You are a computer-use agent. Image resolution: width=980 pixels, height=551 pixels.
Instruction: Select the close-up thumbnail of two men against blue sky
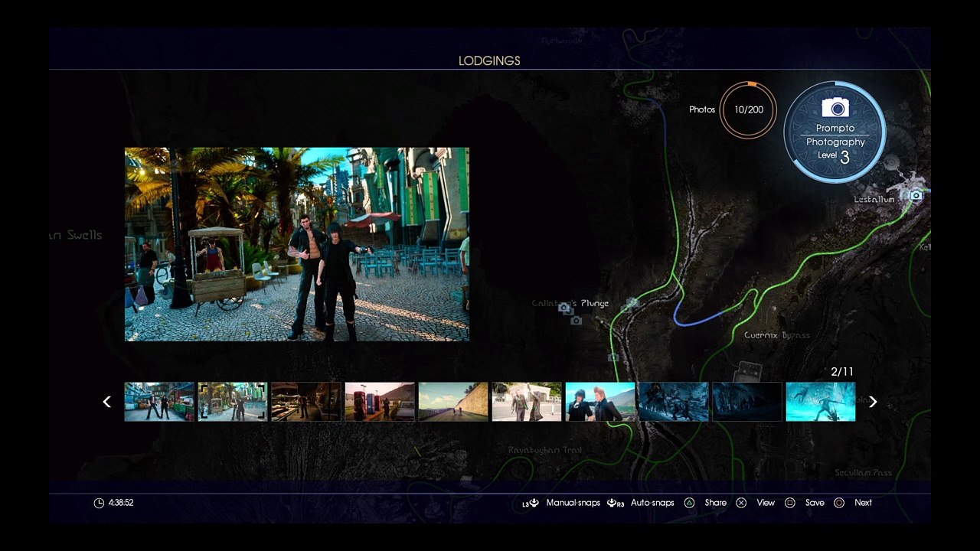[x=600, y=402]
